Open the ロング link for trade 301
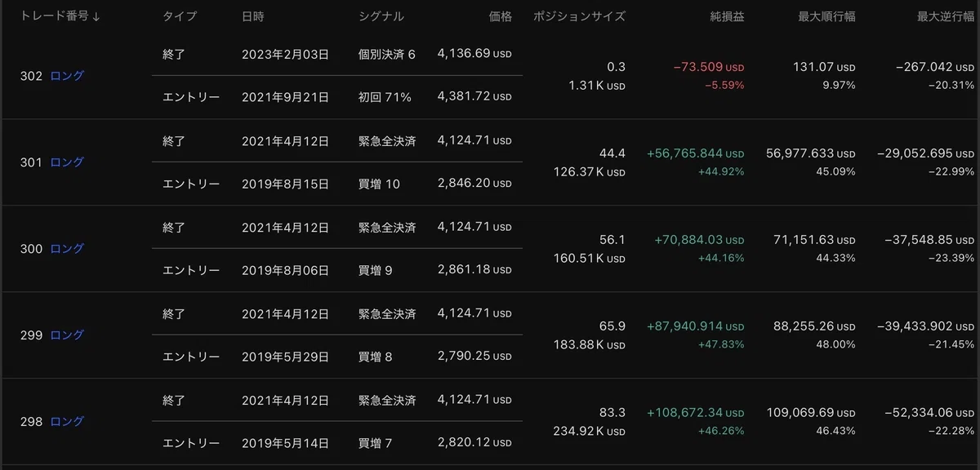This screenshot has height=470, width=980. [67, 162]
